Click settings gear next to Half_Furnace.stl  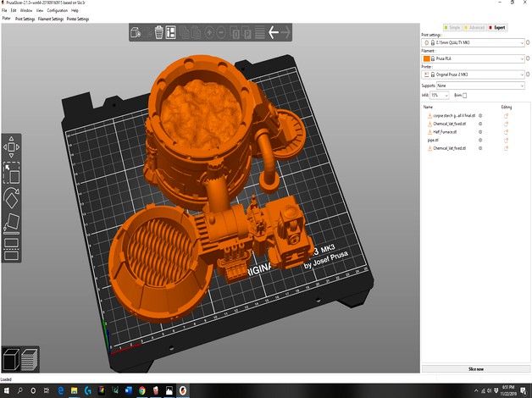pos(480,132)
